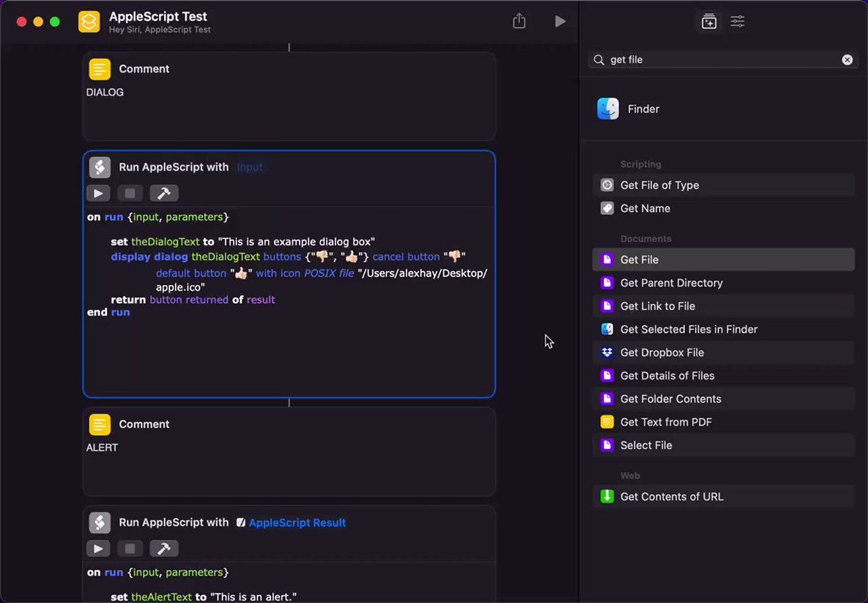The width and height of the screenshot is (868, 603).
Task: Add the Get Parent Directory action
Action: (723, 283)
